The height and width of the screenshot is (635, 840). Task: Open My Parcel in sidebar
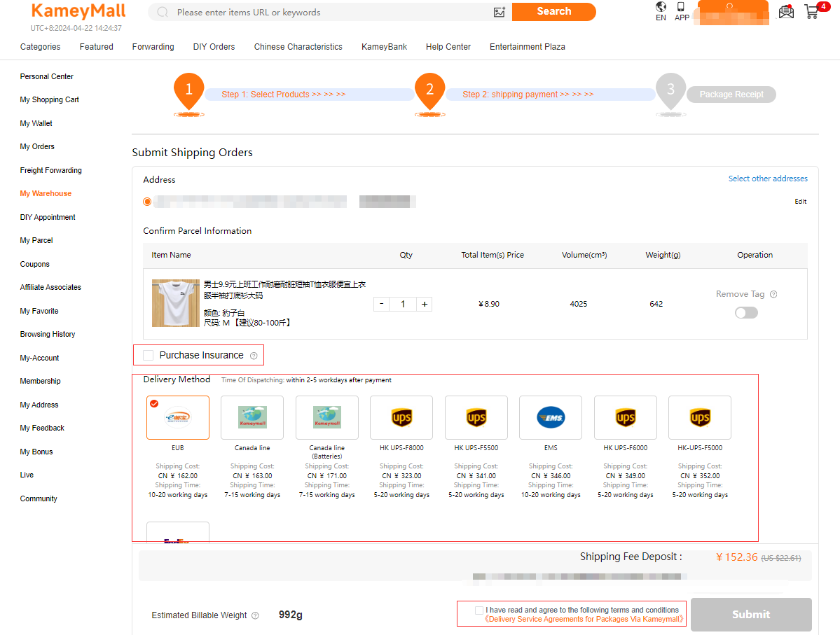click(x=36, y=240)
